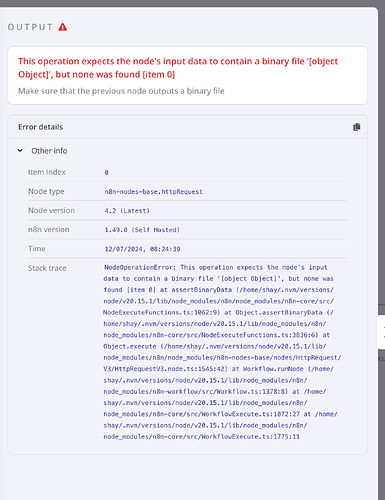Click the 'Make sure that the previous node' hint
The width and height of the screenshot is (385, 500).
(x=121, y=91)
